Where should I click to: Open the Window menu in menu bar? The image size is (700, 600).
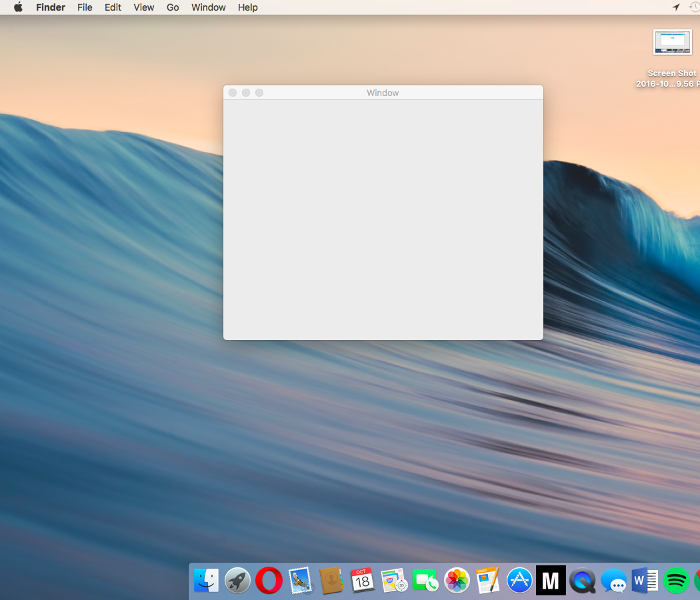(x=209, y=7)
